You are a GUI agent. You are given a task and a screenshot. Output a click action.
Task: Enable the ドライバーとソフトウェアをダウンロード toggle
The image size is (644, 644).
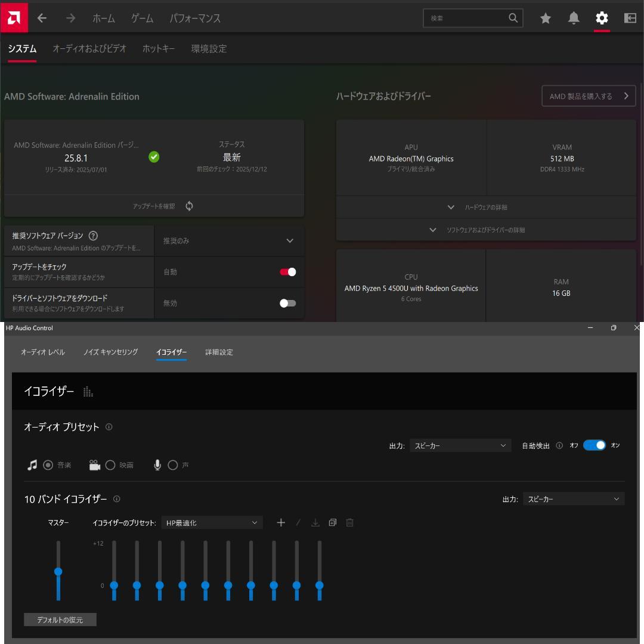tap(287, 303)
